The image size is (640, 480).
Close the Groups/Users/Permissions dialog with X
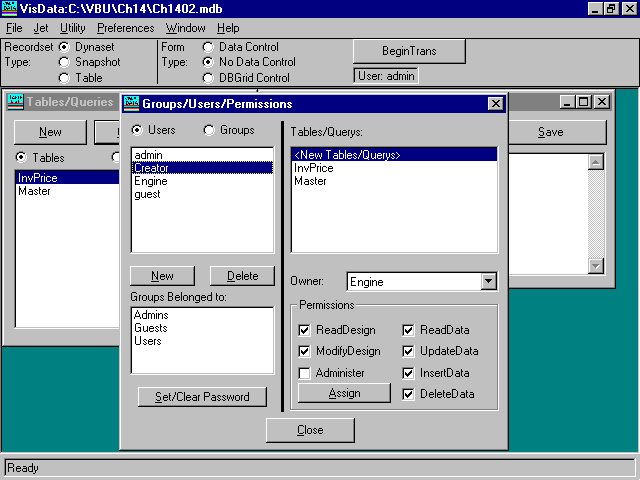tap(495, 103)
